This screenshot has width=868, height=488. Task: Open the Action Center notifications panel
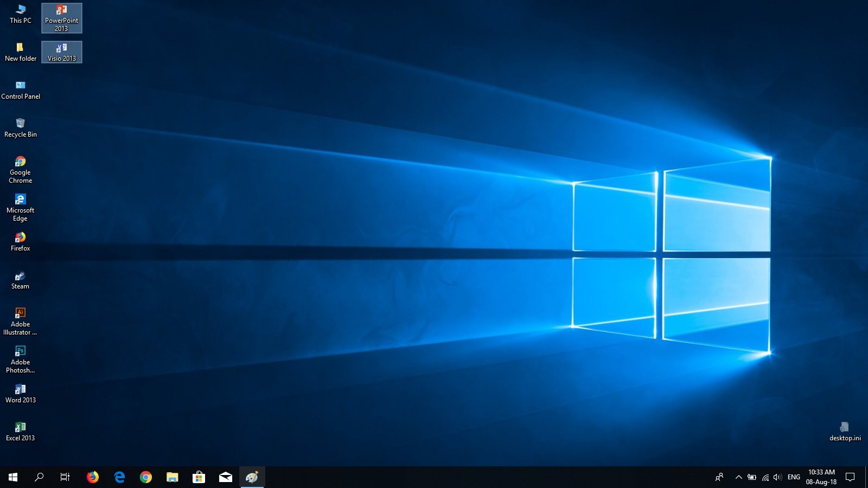pos(850,477)
